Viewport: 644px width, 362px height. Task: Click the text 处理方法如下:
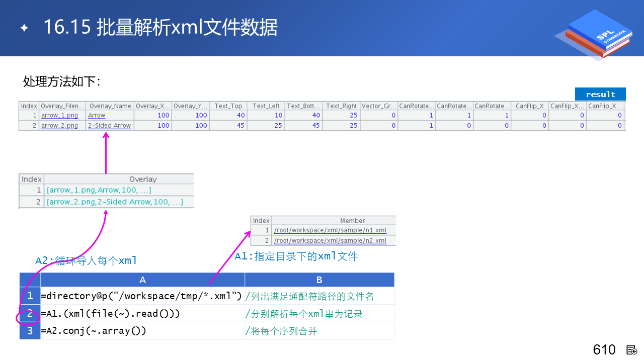coord(62,81)
